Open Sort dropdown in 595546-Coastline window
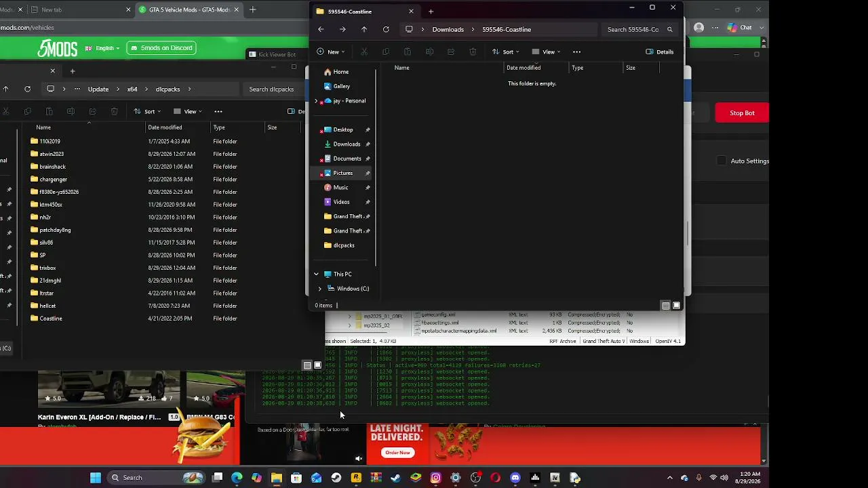The image size is (868, 488). 505,52
